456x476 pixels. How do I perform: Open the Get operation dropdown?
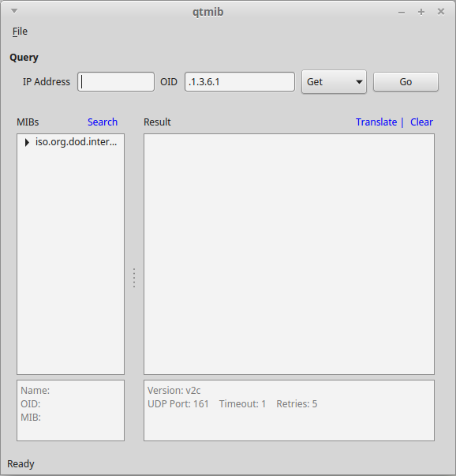coord(334,81)
